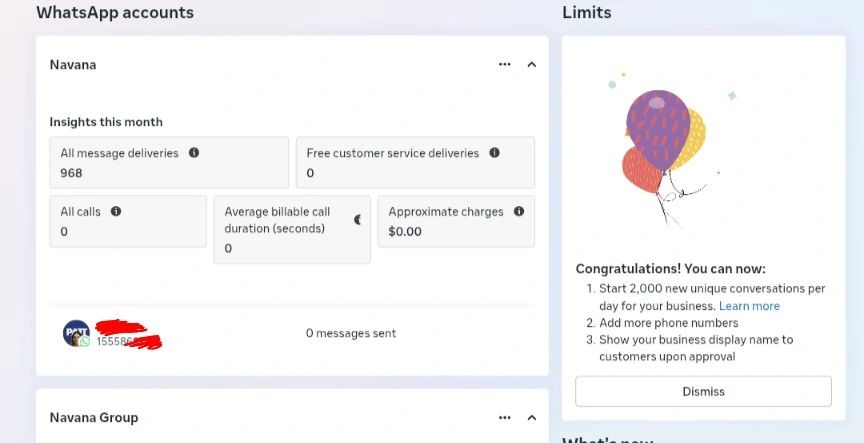Image resolution: width=864 pixels, height=443 pixels.
Task: Click the Free customer service deliveries card
Action: point(415,163)
